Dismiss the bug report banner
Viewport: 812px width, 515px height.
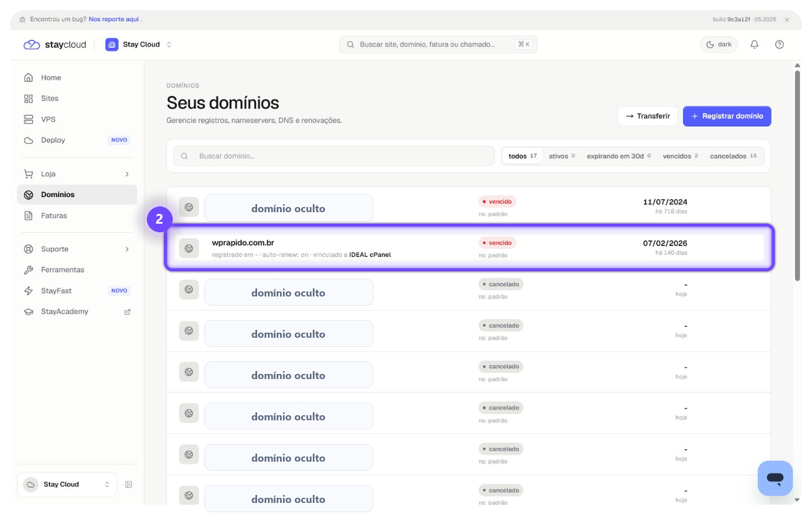click(x=787, y=19)
